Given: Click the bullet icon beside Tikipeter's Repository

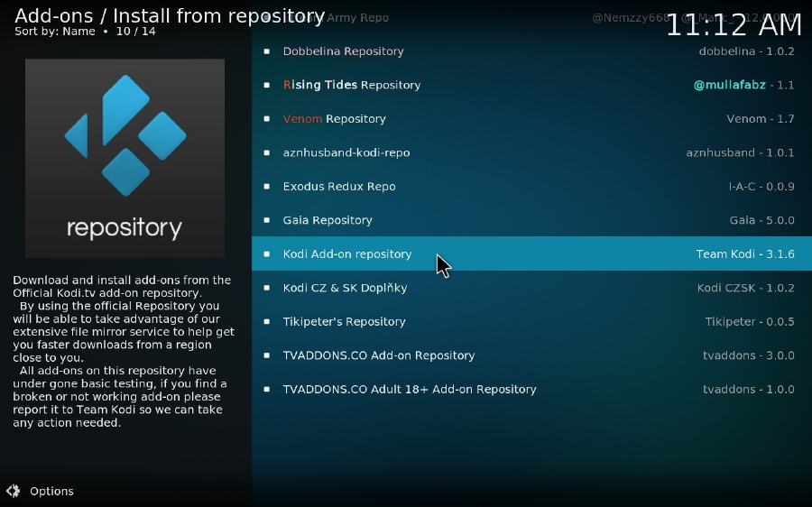Looking at the screenshot, I should (267, 321).
